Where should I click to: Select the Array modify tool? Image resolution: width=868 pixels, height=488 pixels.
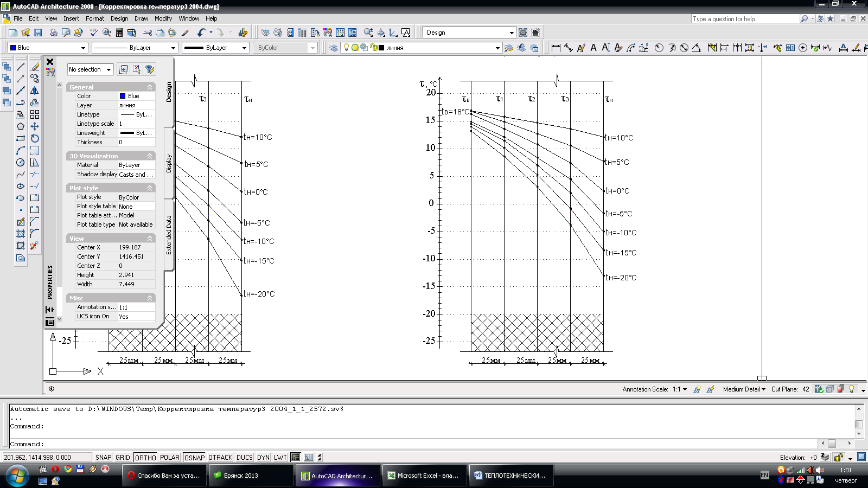[35, 114]
